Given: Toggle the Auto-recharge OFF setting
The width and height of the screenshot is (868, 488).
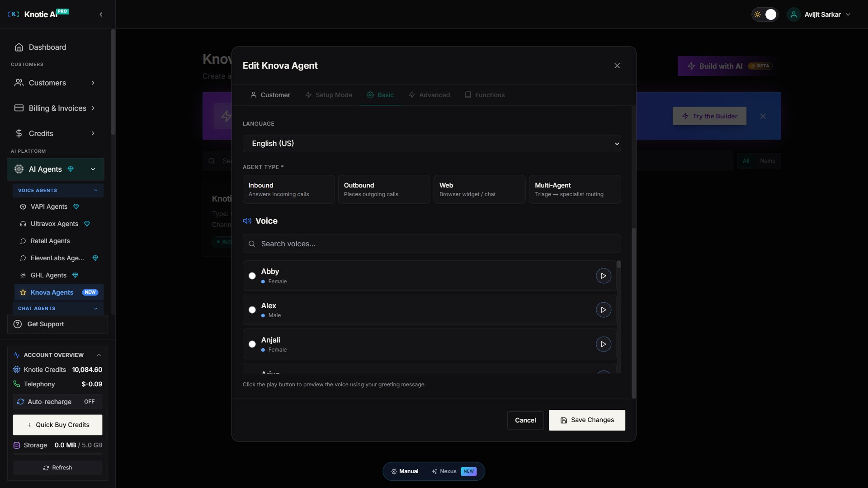Looking at the screenshot, I should click(57, 402).
